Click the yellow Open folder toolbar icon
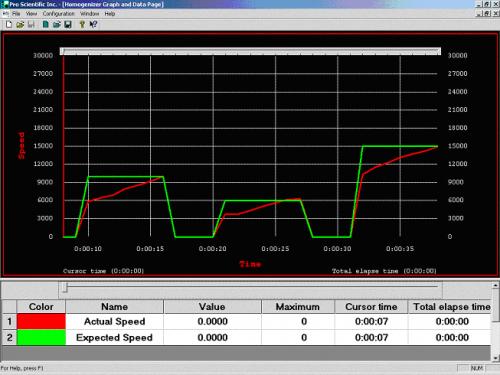Image resolution: width=500 pixels, height=375 pixels. pos(20,24)
